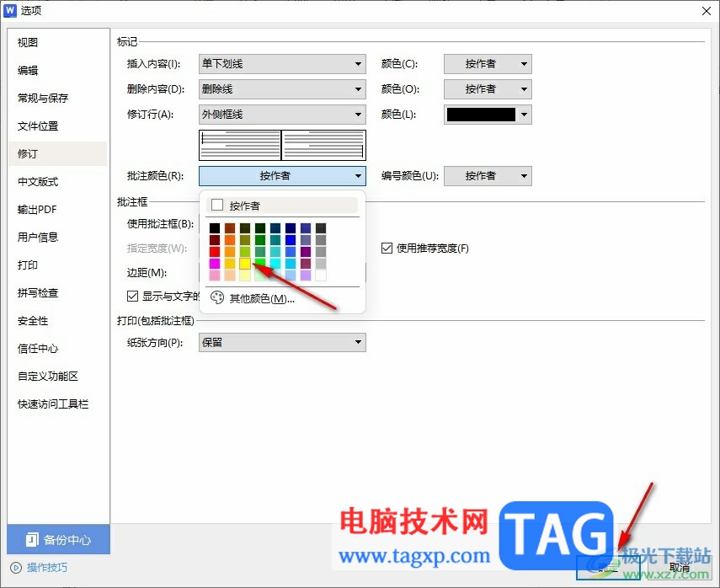Toggle the 使用推荐宽度 checkbox
Image resolution: width=720 pixels, height=588 pixels.
click(387, 248)
